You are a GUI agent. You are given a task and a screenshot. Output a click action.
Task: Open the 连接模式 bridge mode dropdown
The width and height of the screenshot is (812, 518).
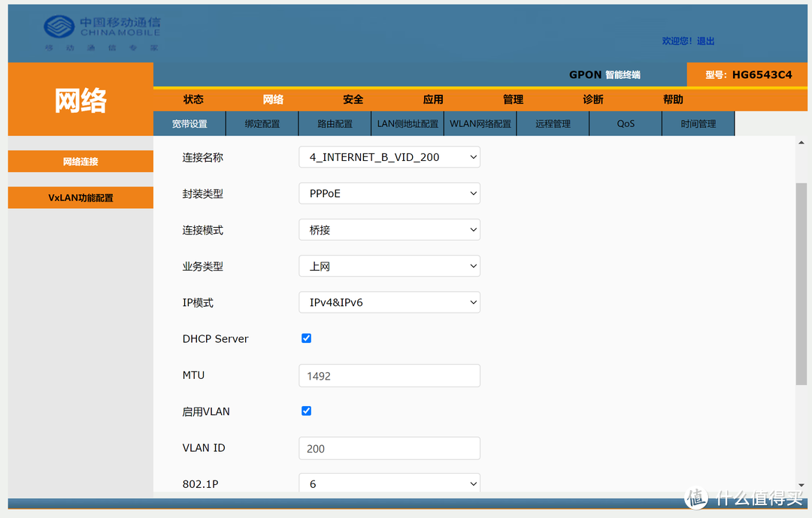coord(389,229)
